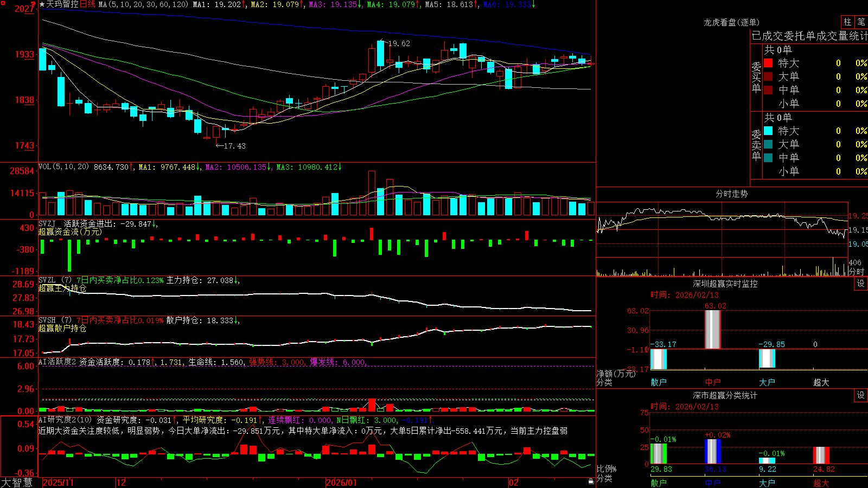
Task: Click the 19.62 high price annotation
Action: coord(399,43)
